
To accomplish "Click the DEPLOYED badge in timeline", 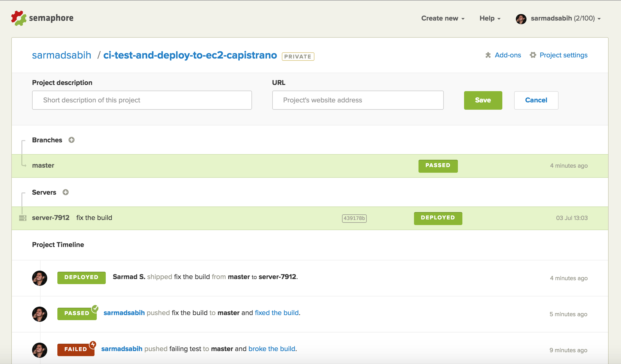I will [x=81, y=278].
